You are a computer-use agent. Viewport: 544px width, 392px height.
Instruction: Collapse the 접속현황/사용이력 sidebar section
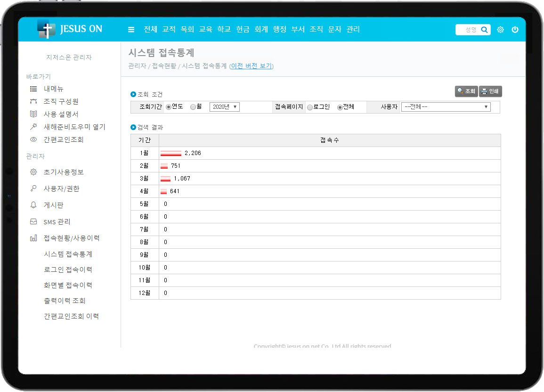coord(71,238)
